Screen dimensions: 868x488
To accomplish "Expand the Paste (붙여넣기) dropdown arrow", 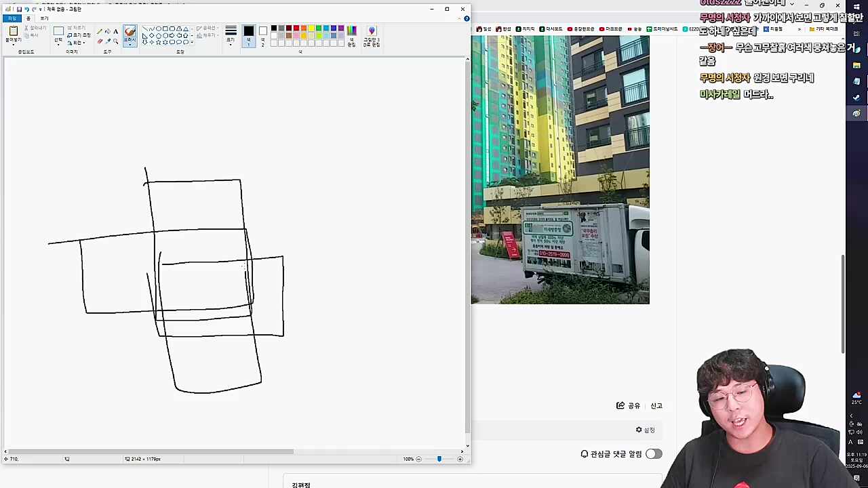I will click(x=14, y=41).
